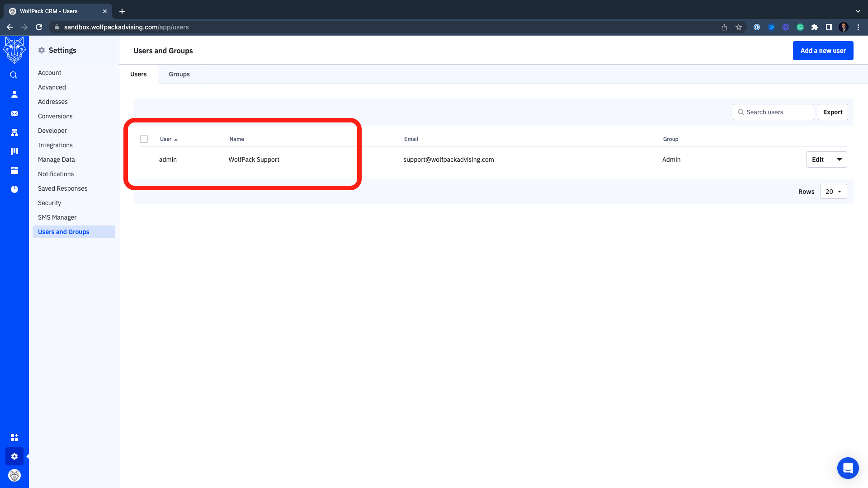Open the site window icon in sidebar
868x488 pixels.
pos(14,170)
